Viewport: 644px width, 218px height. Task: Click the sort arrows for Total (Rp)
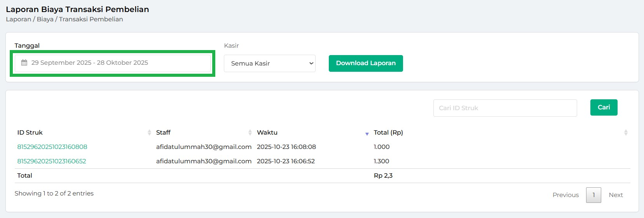pos(625,133)
